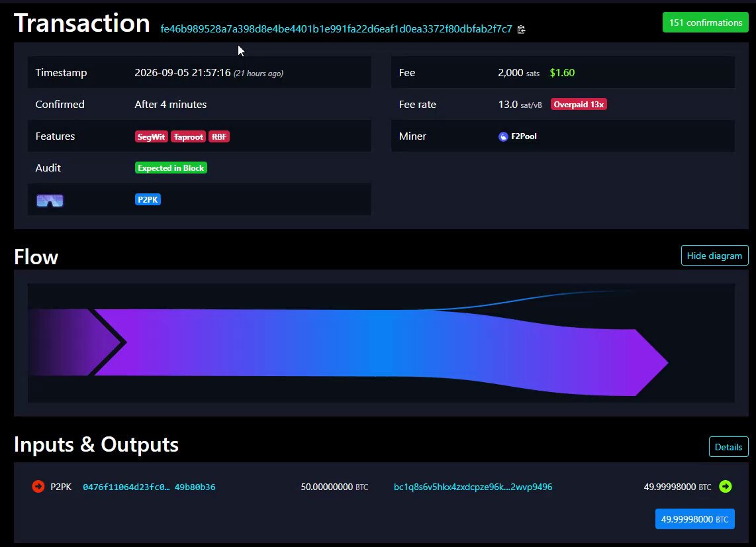Click the Transaction page title

[x=82, y=23]
